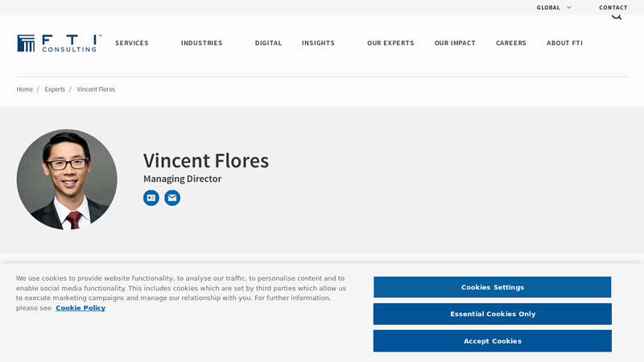
Task: Open the Contact link
Action: (x=613, y=7)
